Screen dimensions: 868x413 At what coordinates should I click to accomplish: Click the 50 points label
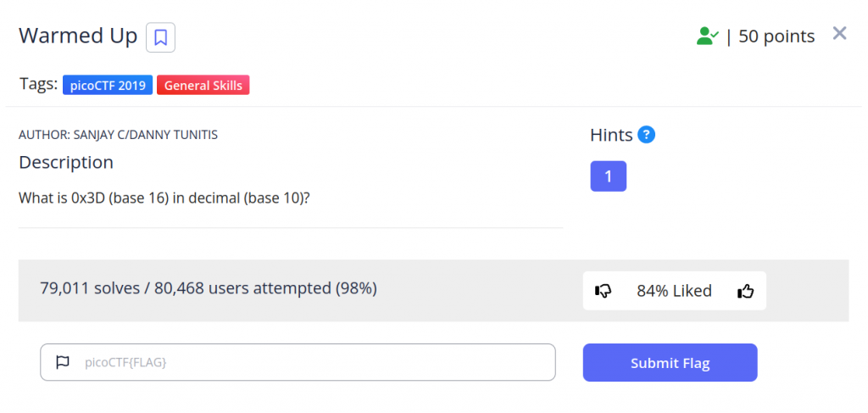click(x=776, y=36)
